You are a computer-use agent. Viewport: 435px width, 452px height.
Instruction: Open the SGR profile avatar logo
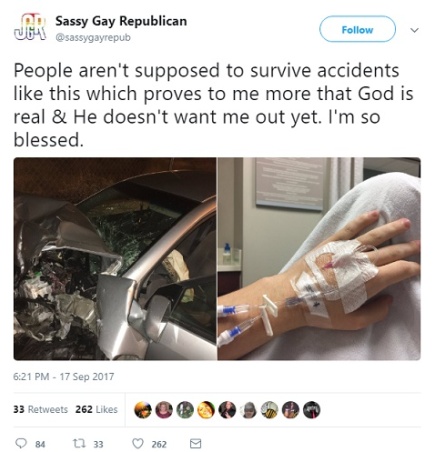pyautogui.click(x=29, y=27)
